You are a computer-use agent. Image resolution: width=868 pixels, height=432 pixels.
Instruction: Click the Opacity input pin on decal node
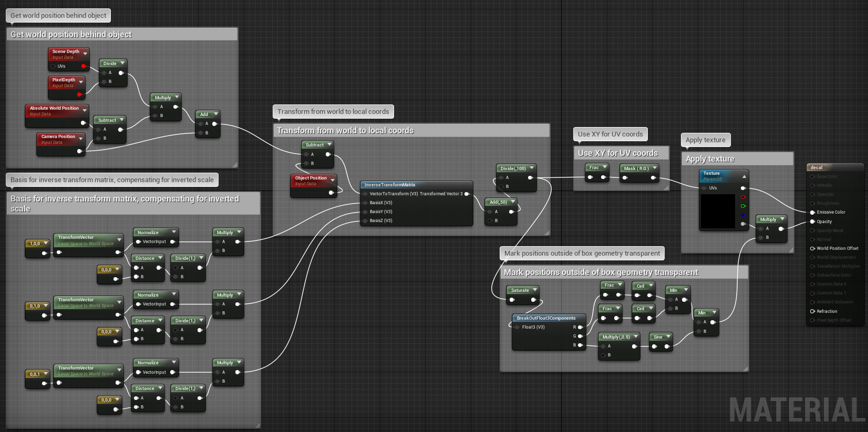coord(812,222)
